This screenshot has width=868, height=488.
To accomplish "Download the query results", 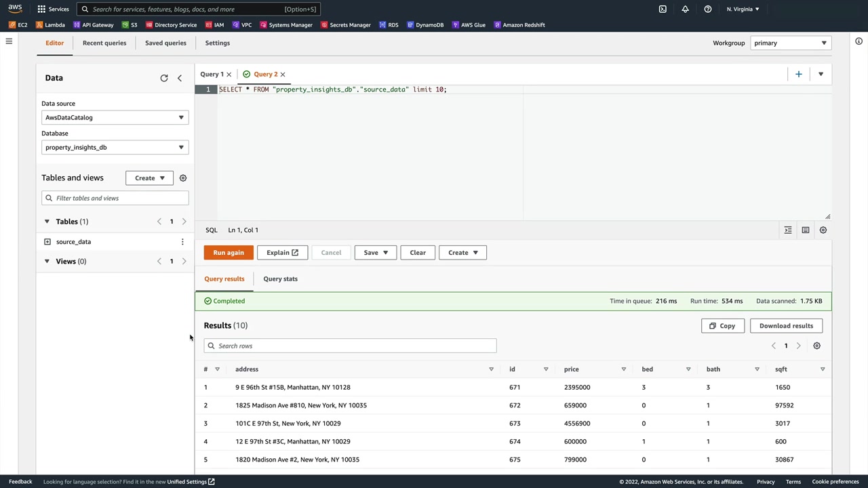I will click(x=786, y=326).
